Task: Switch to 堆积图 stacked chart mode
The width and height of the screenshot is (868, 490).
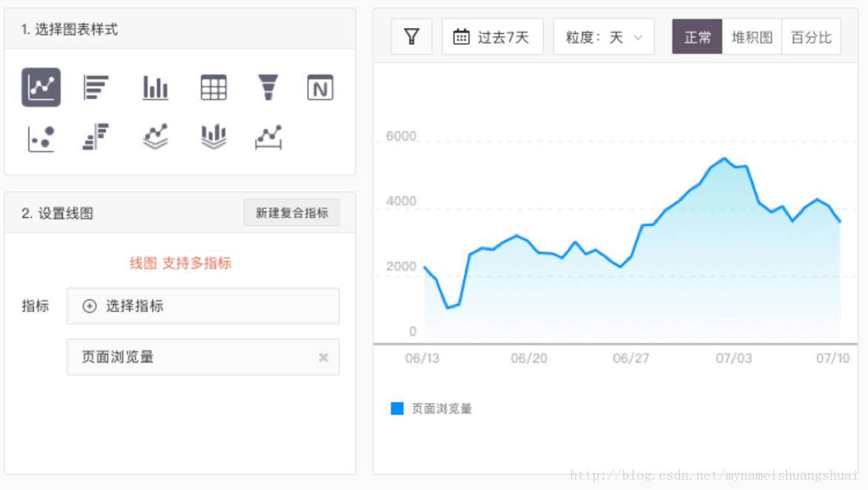Action: [x=752, y=36]
